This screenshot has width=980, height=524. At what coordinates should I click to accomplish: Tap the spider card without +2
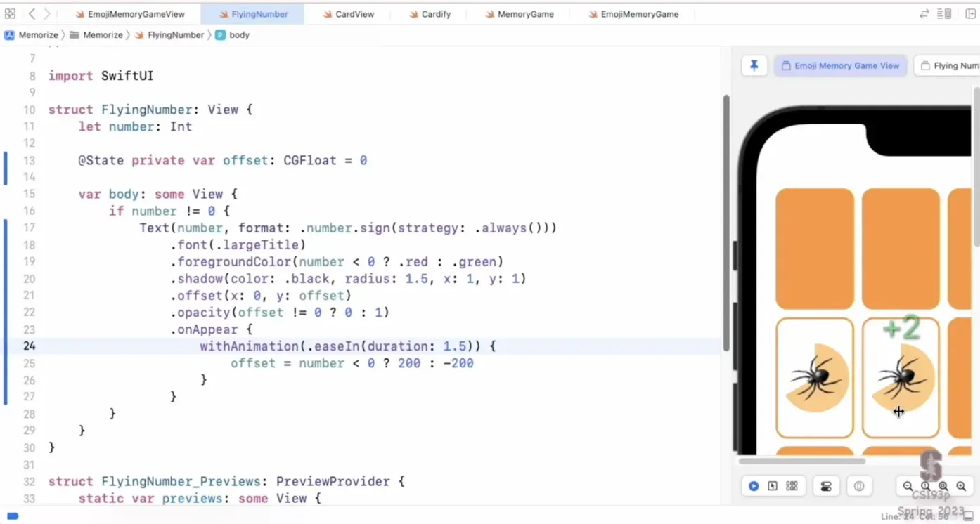click(x=815, y=378)
